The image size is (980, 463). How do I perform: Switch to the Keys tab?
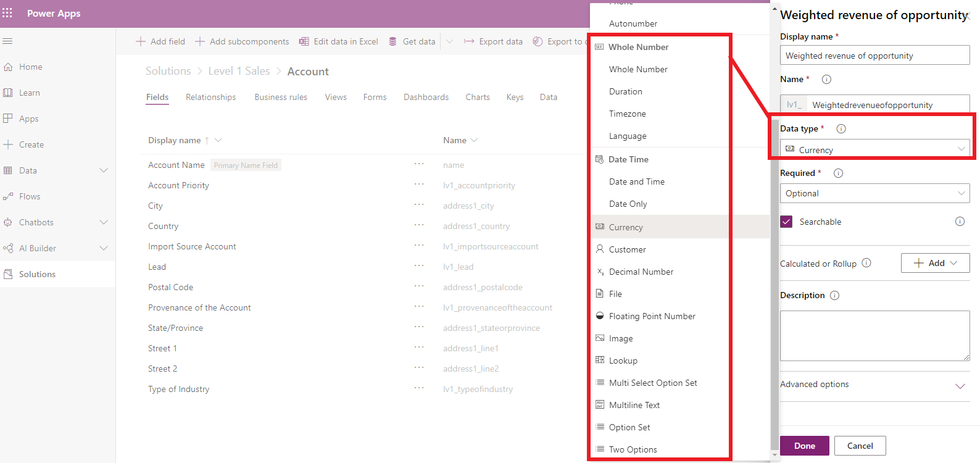coord(515,97)
